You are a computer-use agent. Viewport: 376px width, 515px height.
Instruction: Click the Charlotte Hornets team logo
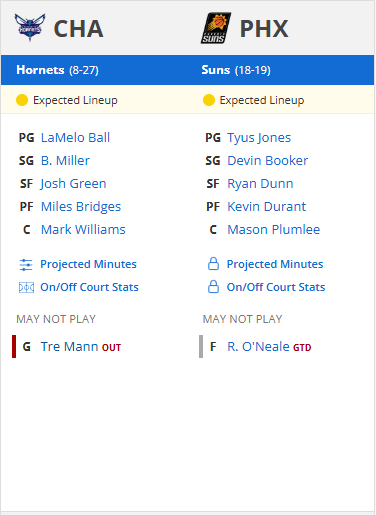point(30,27)
